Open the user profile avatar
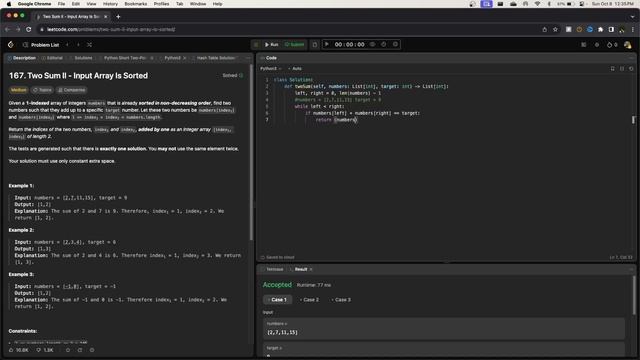This screenshot has width=640, height=360. [628, 45]
